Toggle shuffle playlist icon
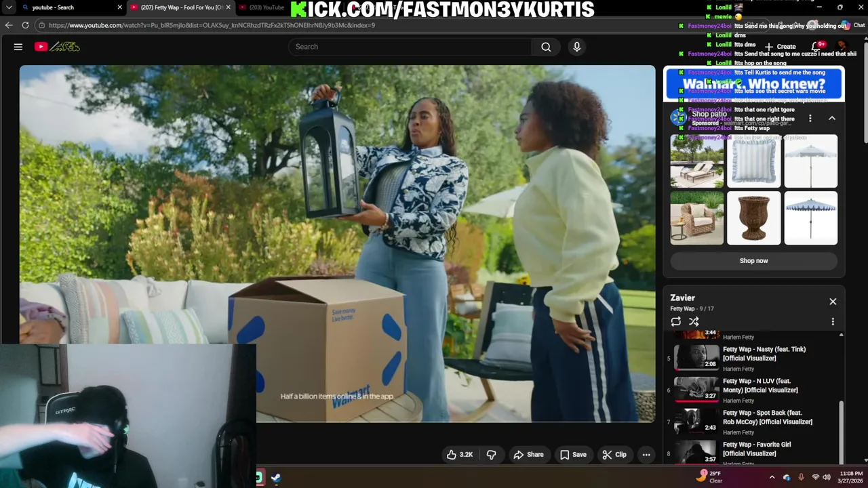868x488 pixels. tap(694, 322)
